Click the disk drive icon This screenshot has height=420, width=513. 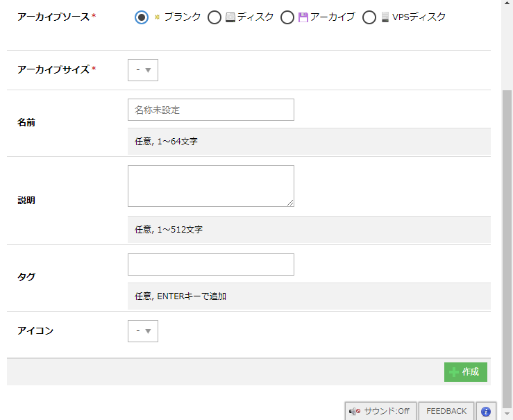[230, 17]
